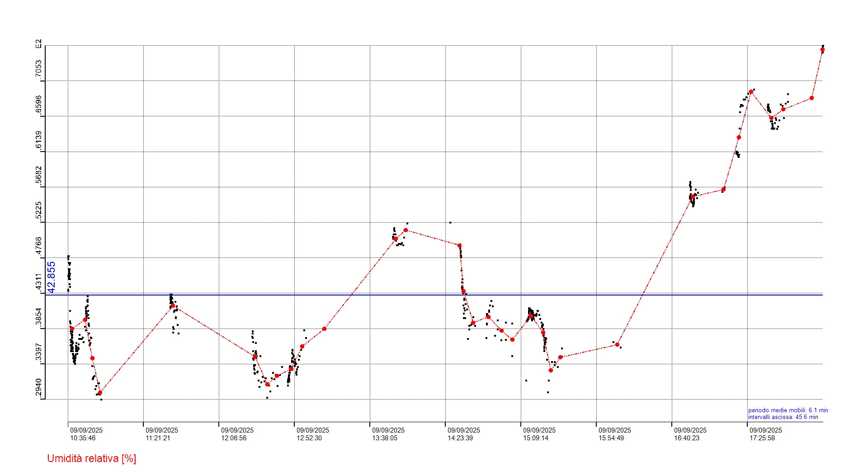Click the blue 42.855 threshold value label

(52, 277)
